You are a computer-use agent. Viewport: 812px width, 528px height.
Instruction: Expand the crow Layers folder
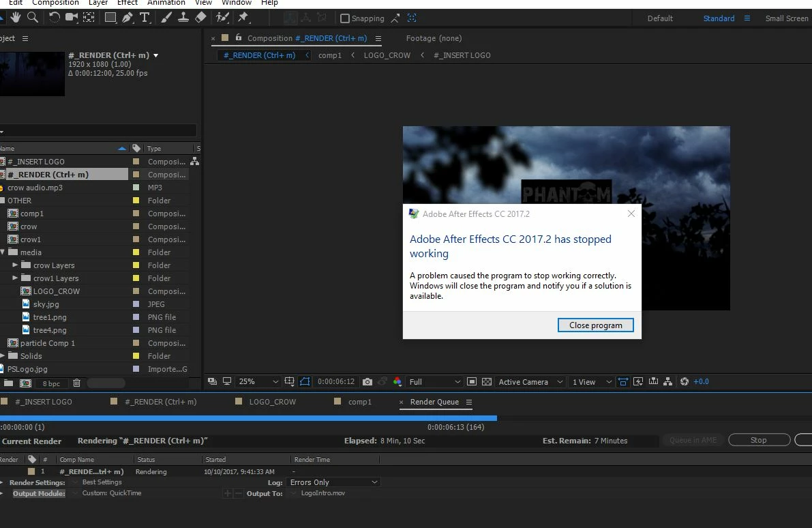click(15, 265)
